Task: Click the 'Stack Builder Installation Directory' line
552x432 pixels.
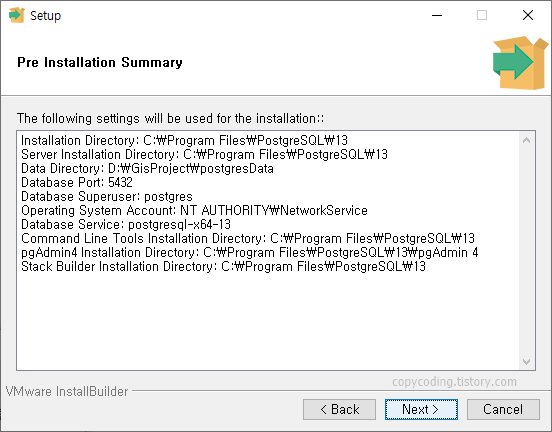Action: pyautogui.click(x=223, y=267)
